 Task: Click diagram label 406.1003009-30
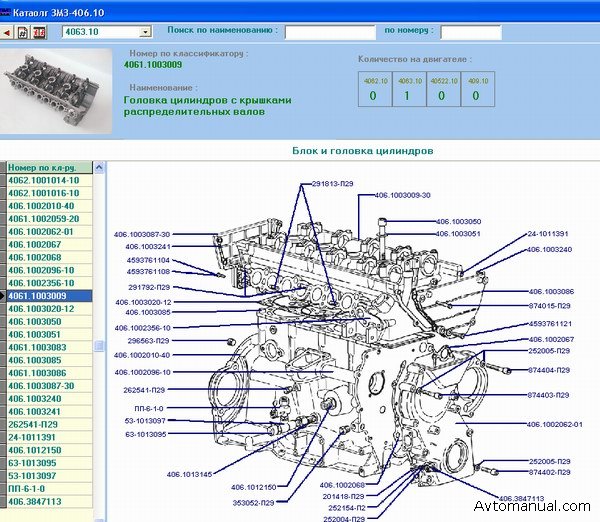point(403,195)
